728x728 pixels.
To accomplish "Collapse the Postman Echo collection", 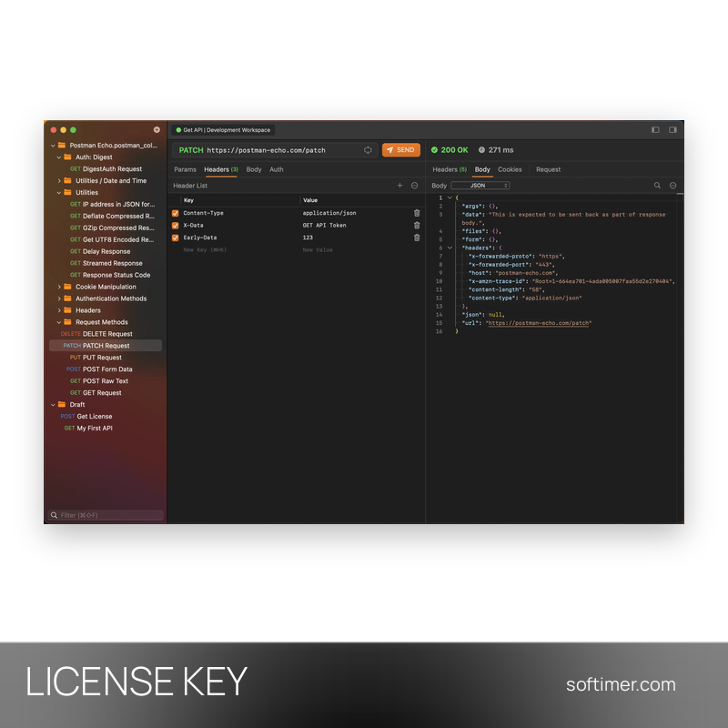I will [53, 146].
